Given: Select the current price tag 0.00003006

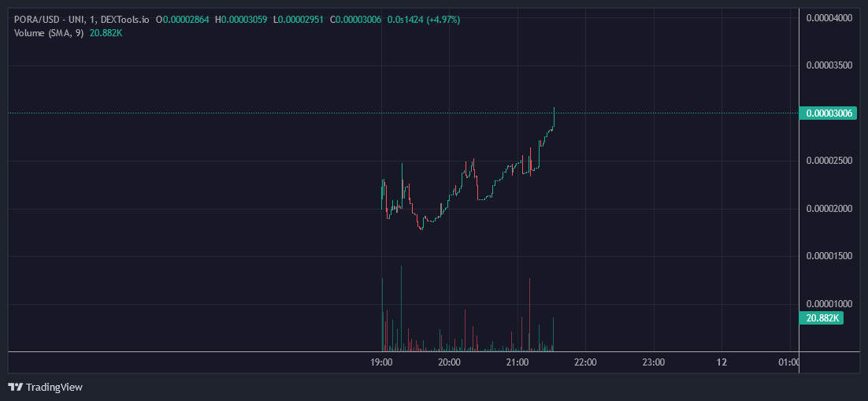Looking at the screenshot, I should pyautogui.click(x=828, y=113).
